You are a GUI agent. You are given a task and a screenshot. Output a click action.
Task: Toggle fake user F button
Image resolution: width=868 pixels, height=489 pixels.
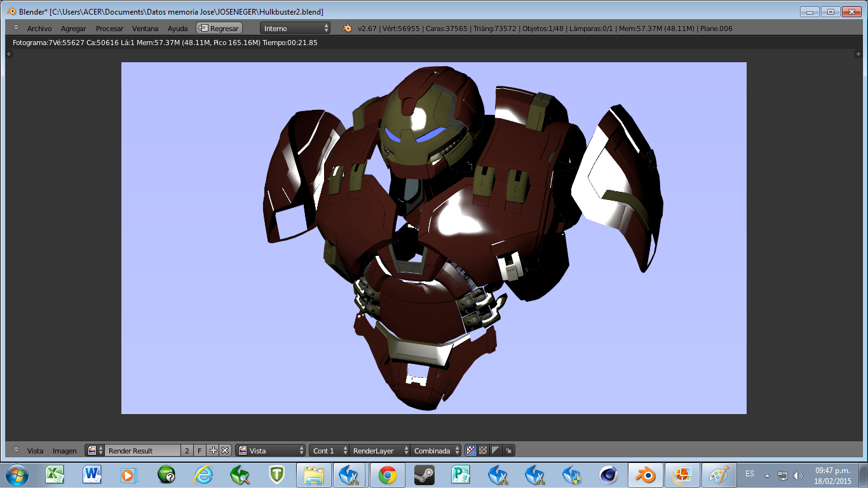tap(199, 450)
